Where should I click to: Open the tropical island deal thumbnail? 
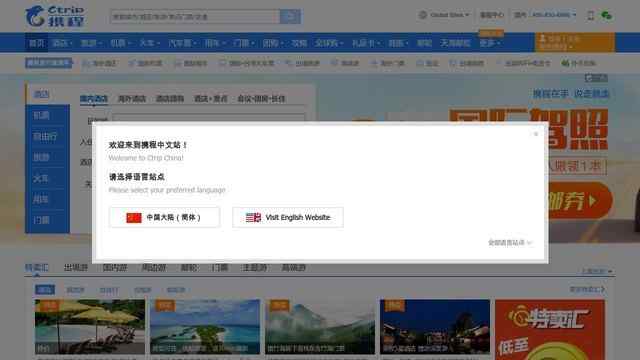tap(205, 327)
